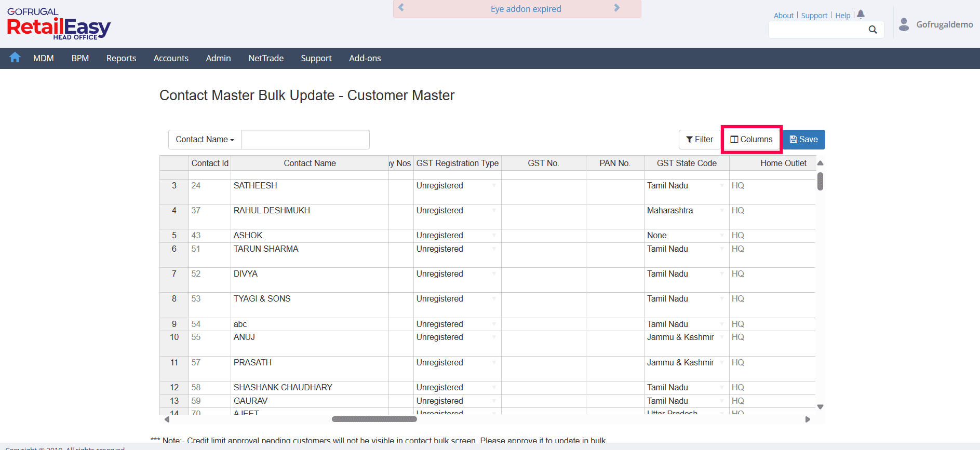
Task: Click the vertical scrollbar thumb of table
Action: tap(820, 181)
